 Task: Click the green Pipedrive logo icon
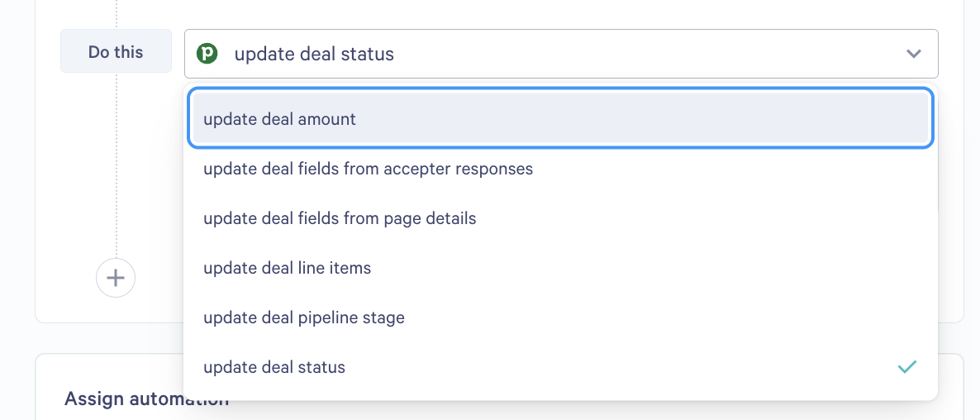tap(207, 54)
